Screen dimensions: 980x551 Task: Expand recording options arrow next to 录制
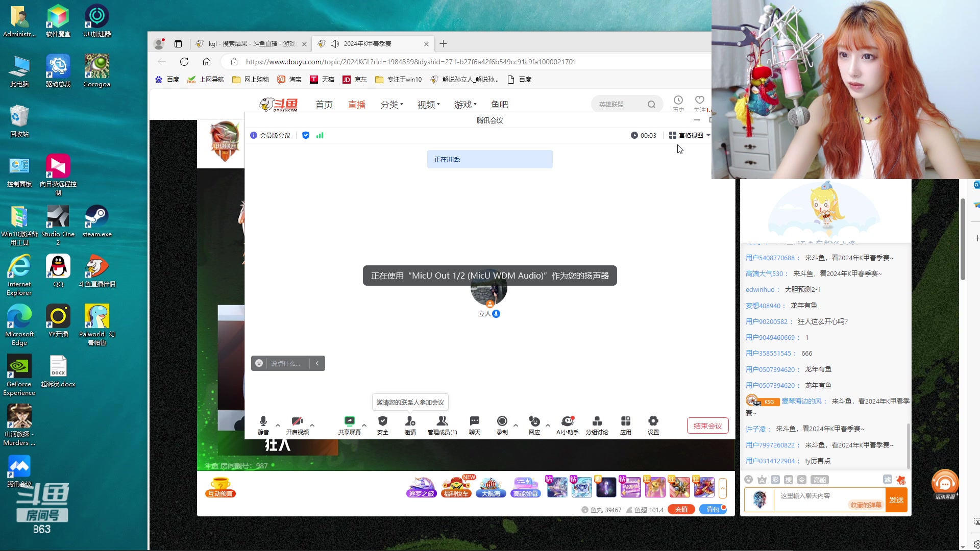coord(516,425)
